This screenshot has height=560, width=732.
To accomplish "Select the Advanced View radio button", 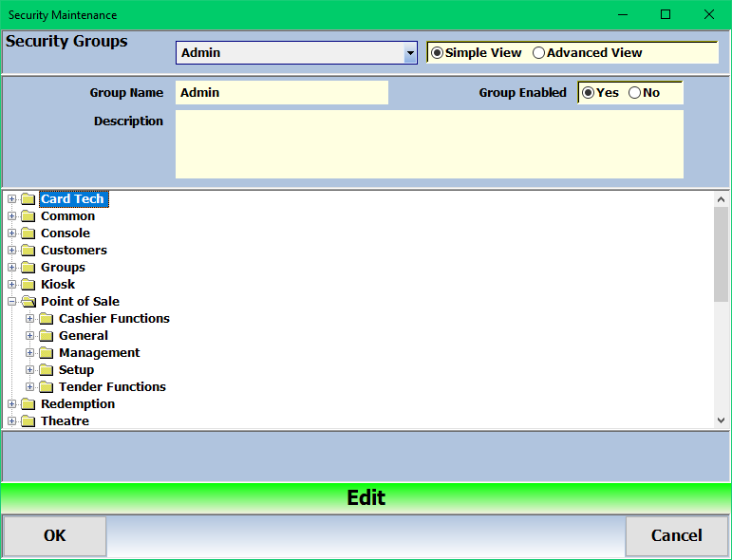I will point(539,53).
